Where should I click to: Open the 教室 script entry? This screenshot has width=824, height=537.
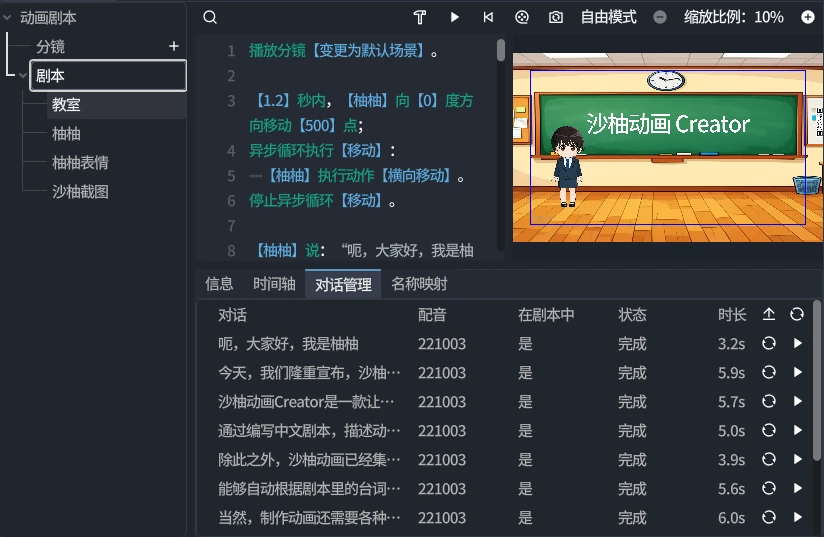click(x=117, y=105)
